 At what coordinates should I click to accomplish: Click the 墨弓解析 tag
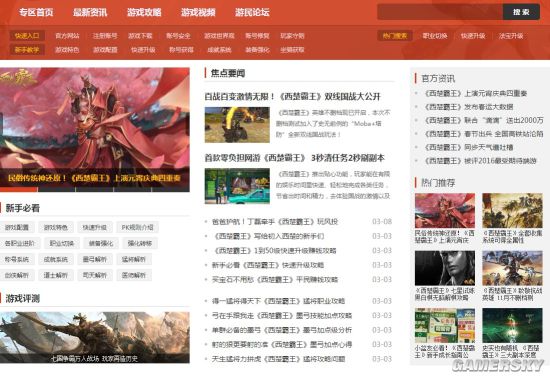point(95,259)
